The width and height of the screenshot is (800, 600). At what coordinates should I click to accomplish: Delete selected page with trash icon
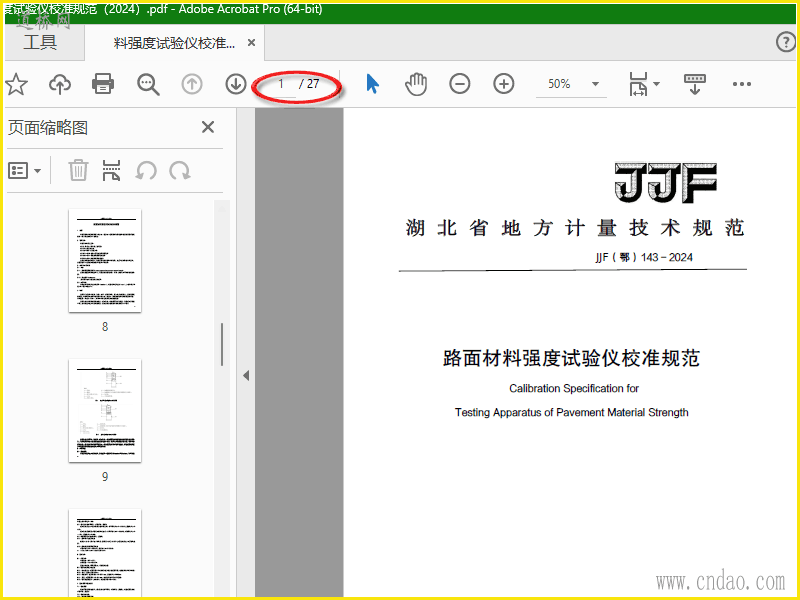pyautogui.click(x=78, y=170)
